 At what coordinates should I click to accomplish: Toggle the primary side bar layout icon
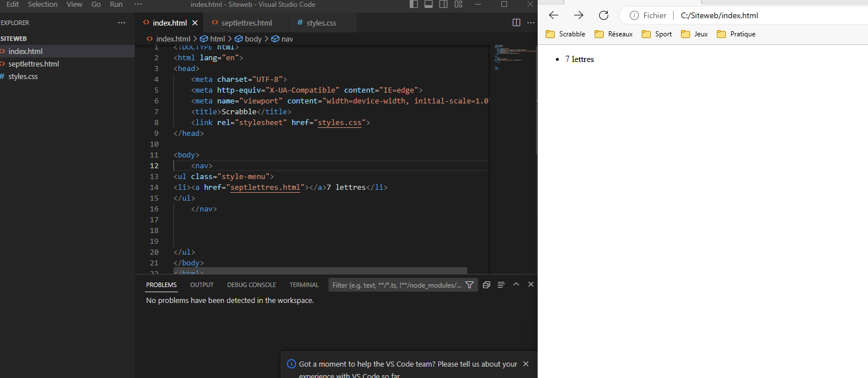pyautogui.click(x=414, y=5)
